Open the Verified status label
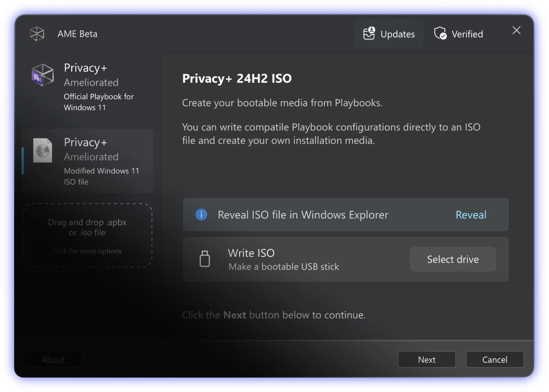 [x=467, y=34]
